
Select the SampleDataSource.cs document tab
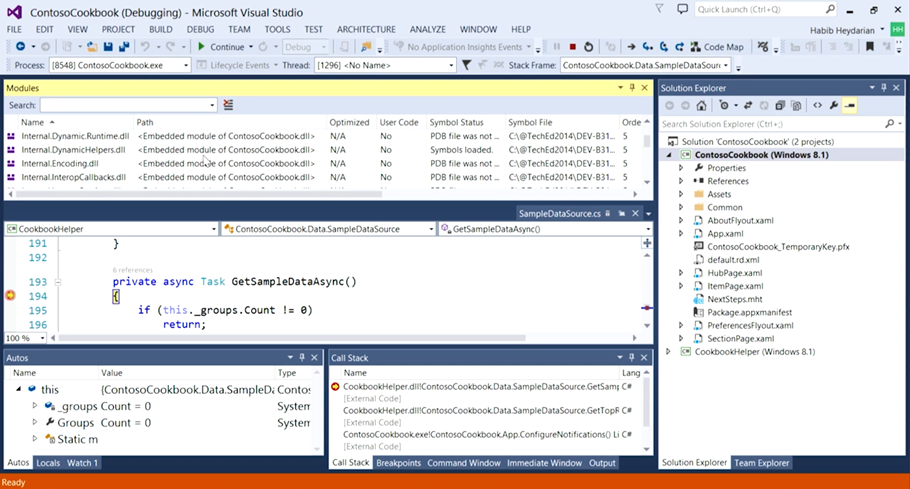[x=559, y=213]
